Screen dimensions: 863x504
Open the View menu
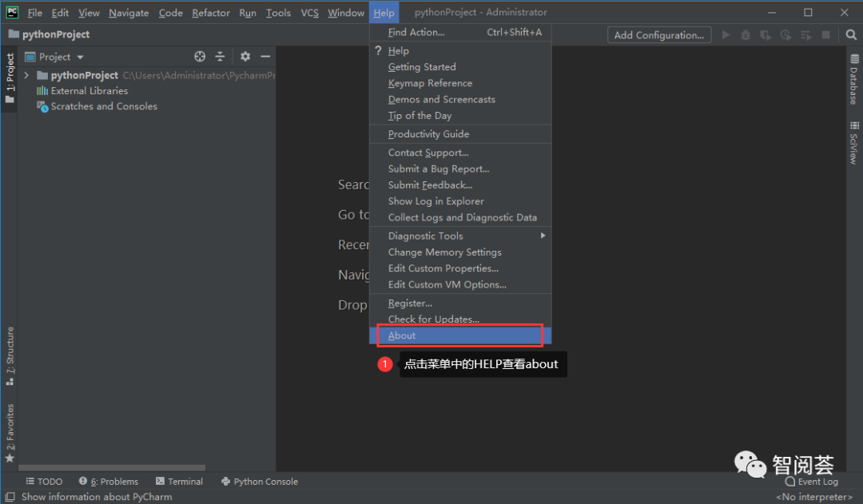coord(89,12)
